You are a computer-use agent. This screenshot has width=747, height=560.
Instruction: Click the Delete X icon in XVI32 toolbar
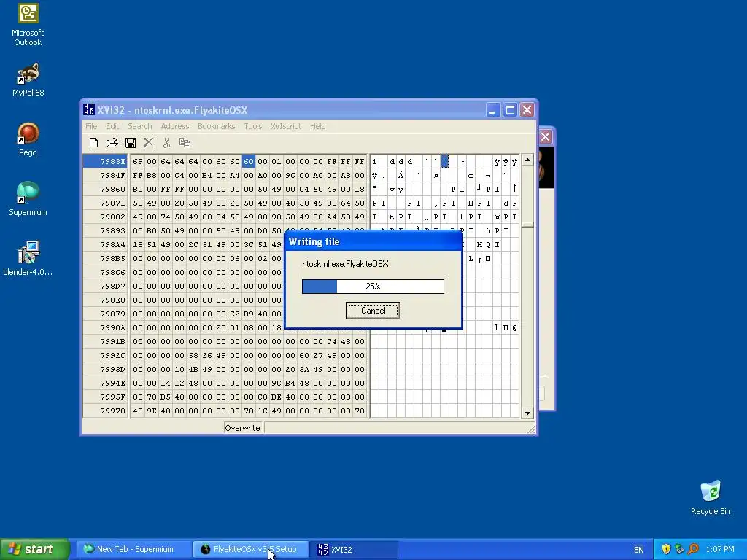point(148,142)
